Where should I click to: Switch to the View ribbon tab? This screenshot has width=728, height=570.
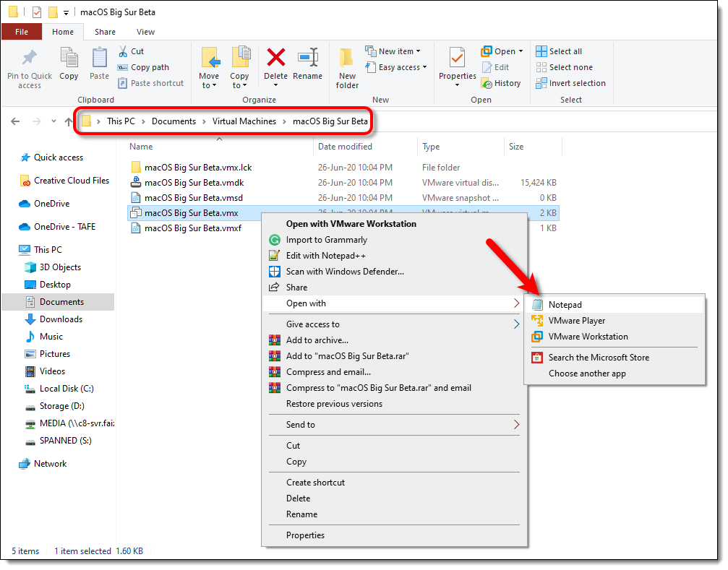[x=145, y=32]
